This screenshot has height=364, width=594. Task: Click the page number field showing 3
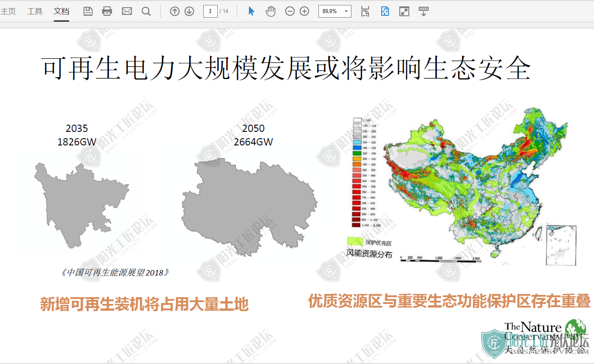[210, 11]
